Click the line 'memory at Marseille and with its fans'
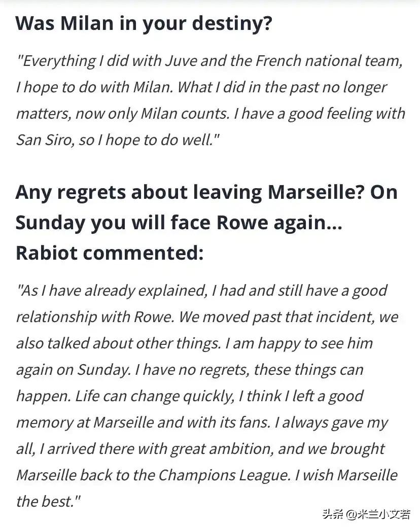Viewport: 420px width, 529px height. click(x=202, y=422)
